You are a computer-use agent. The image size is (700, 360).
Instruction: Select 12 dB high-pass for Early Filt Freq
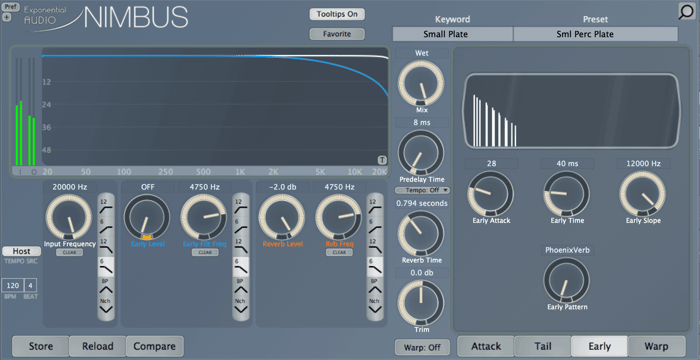pyautogui.click(x=241, y=205)
